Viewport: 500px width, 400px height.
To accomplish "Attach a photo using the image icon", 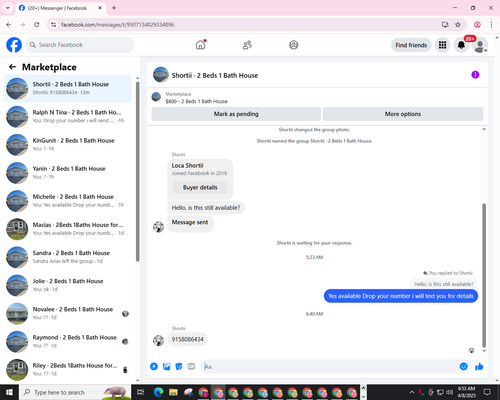I will pos(167,367).
